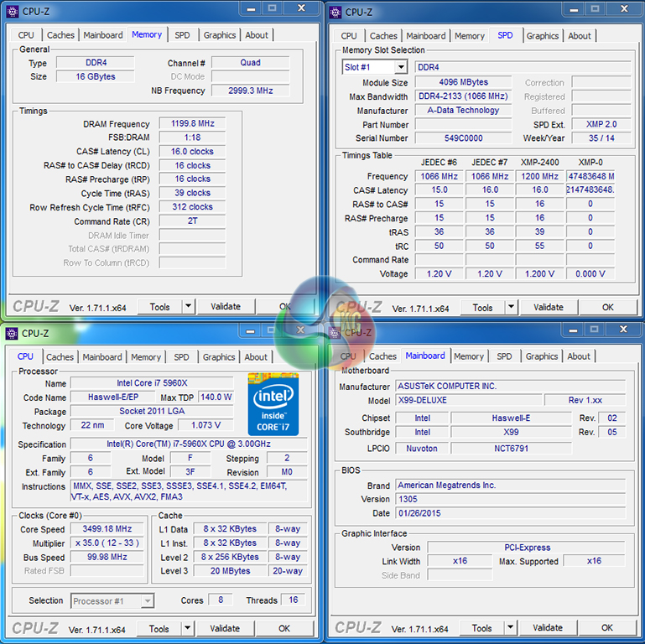Open About tab in Mainboard window
645x644 pixels.
[579, 356]
